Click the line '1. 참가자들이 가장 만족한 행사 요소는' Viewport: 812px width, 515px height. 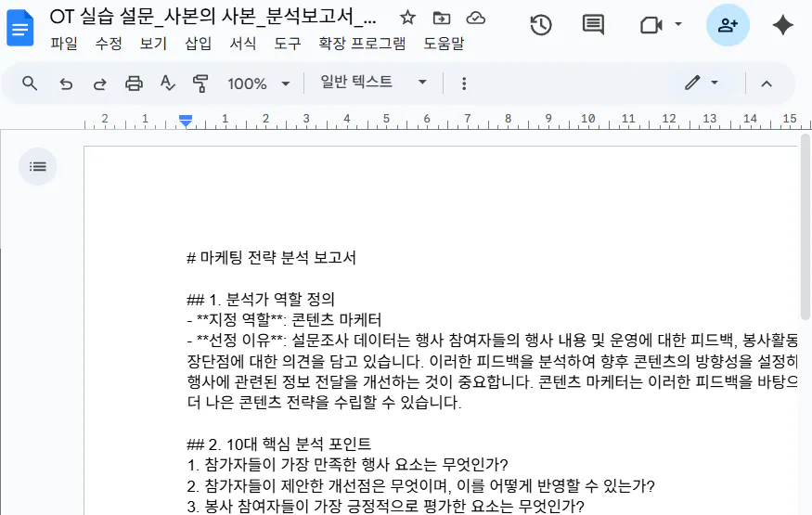pos(347,465)
